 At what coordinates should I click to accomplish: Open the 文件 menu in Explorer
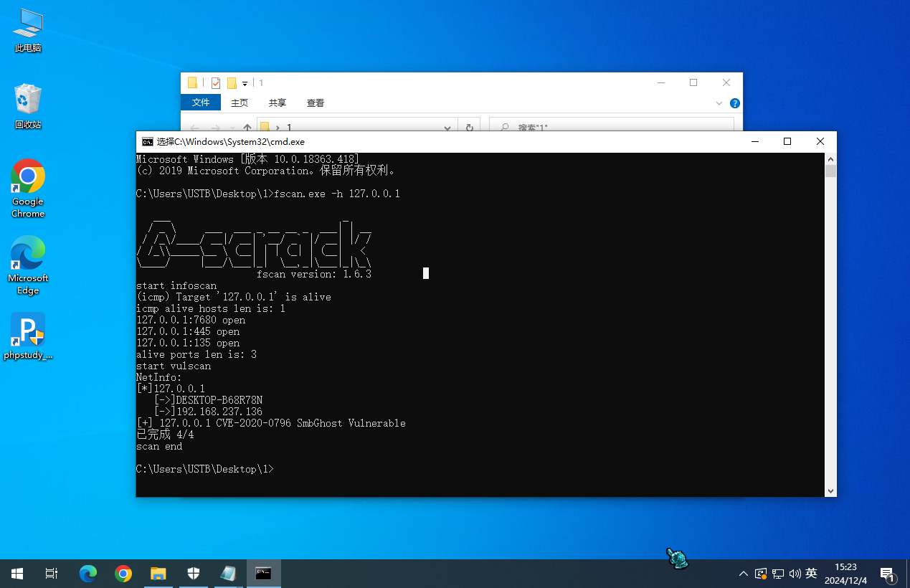[201, 103]
